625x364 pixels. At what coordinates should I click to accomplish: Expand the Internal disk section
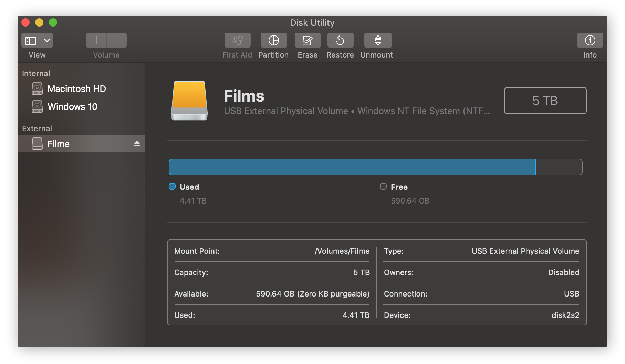tap(36, 73)
